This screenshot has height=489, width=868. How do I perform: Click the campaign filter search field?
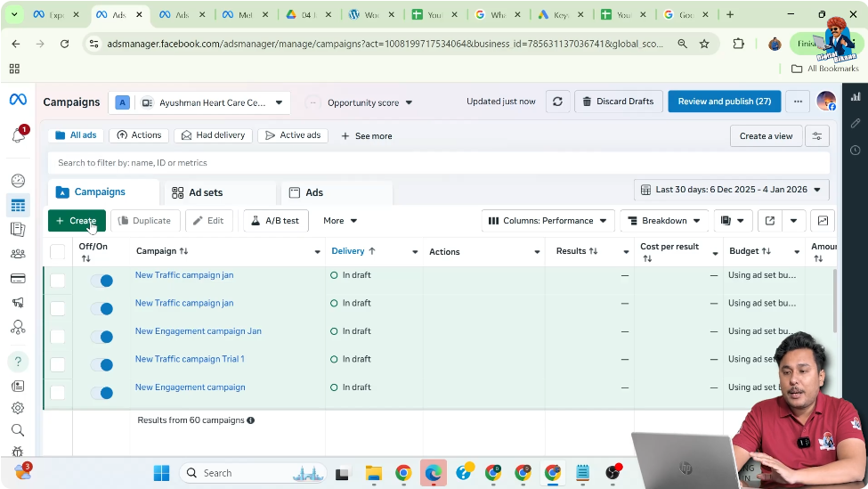(438, 163)
